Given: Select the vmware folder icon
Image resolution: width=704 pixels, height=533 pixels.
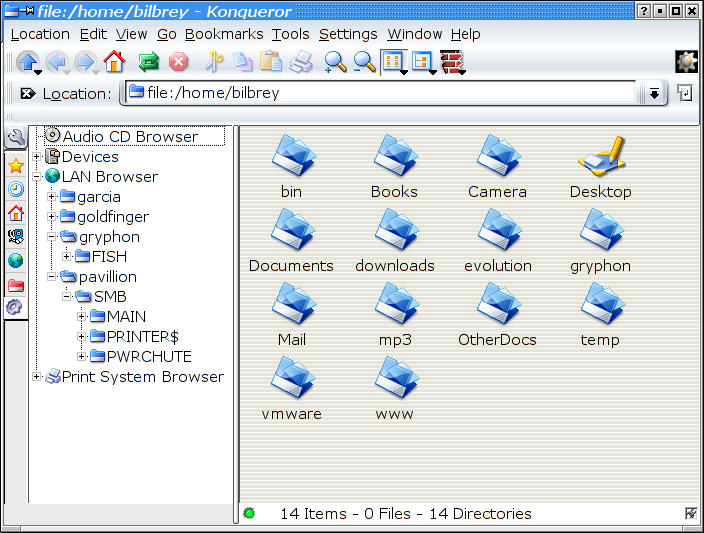Looking at the screenshot, I should point(292,389).
